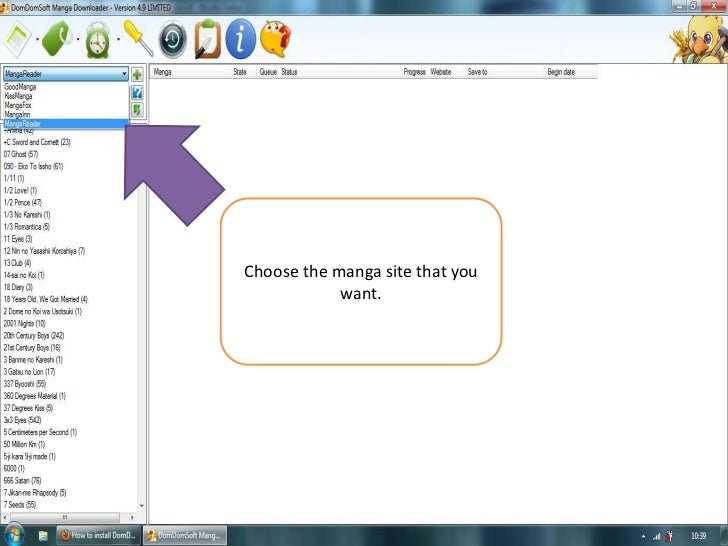The height and width of the screenshot is (546, 728).
Task: Click manga list scroll-down arrow
Action: click(x=142, y=506)
